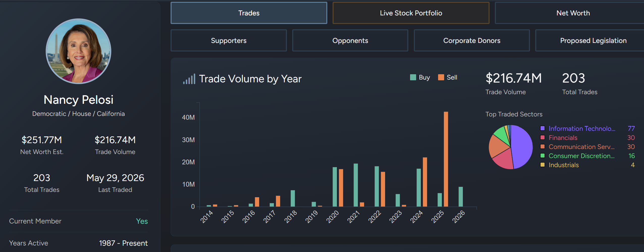Screen dimensions: 644x252
Task: Click the bar chart icon beside Trade Volume by Year
Action: click(189, 79)
